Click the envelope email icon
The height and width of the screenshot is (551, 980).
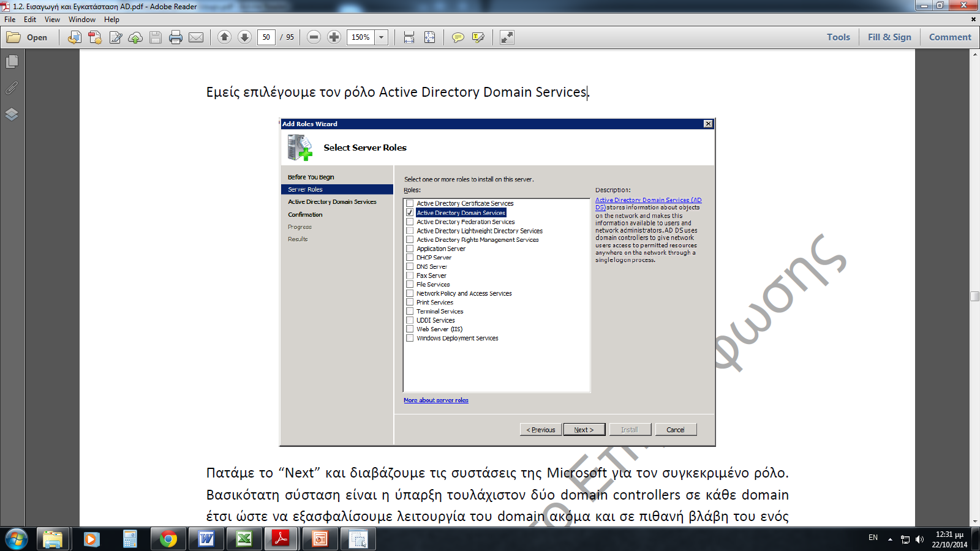pyautogui.click(x=196, y=37)
